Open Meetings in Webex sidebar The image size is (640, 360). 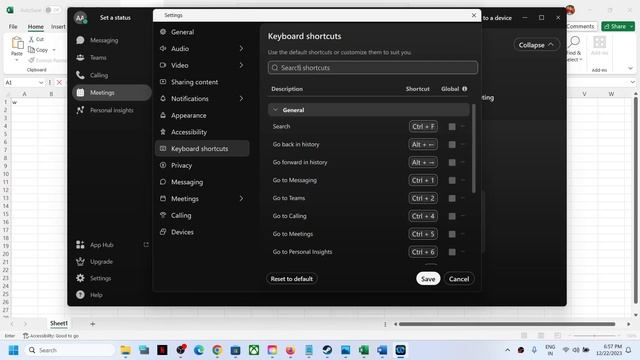(111, 93)
